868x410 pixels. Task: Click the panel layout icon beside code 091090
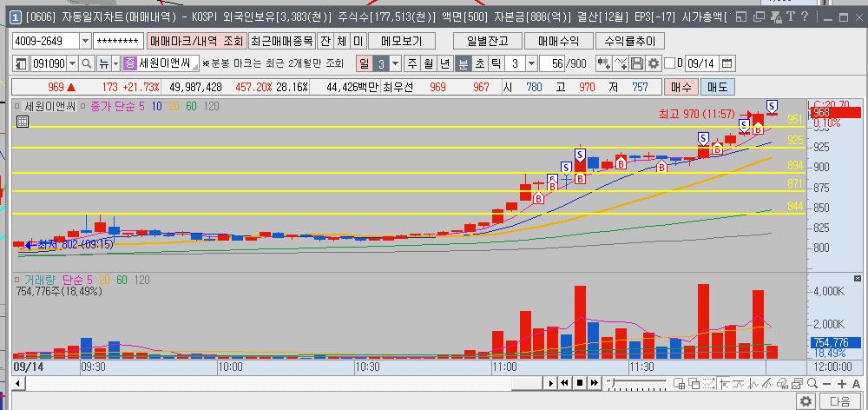tap(21, 63)
